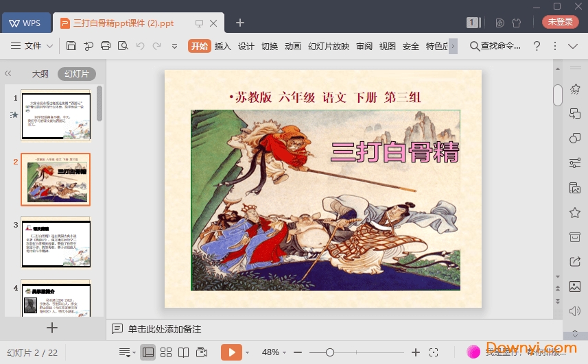The width and height of the screenshot is (588, 364).
Task: Select the 安全 ribbon tab
Action: pyautogui.click(x=410, y=46)
